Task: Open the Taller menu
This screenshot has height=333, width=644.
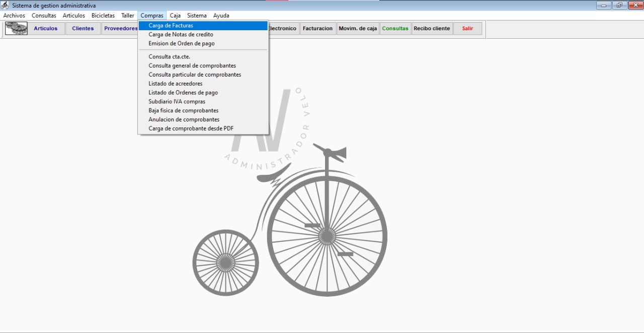Action: point(128,16)
